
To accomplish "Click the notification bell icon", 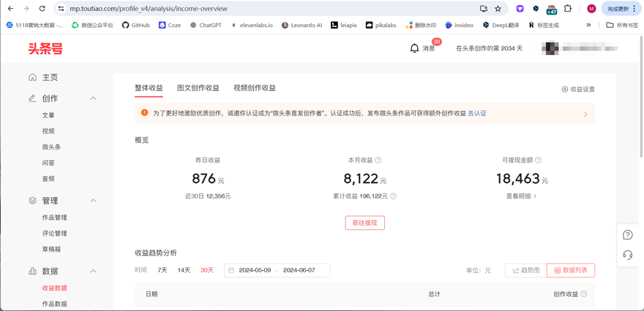I will [x=414, y=48].
